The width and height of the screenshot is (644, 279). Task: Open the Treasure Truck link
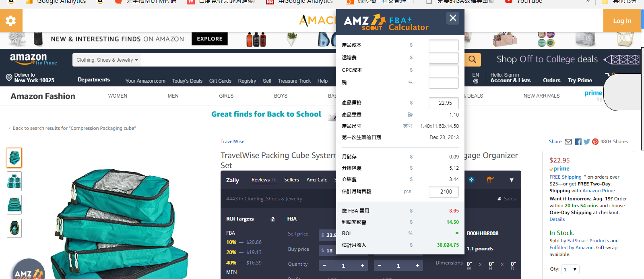294,81
